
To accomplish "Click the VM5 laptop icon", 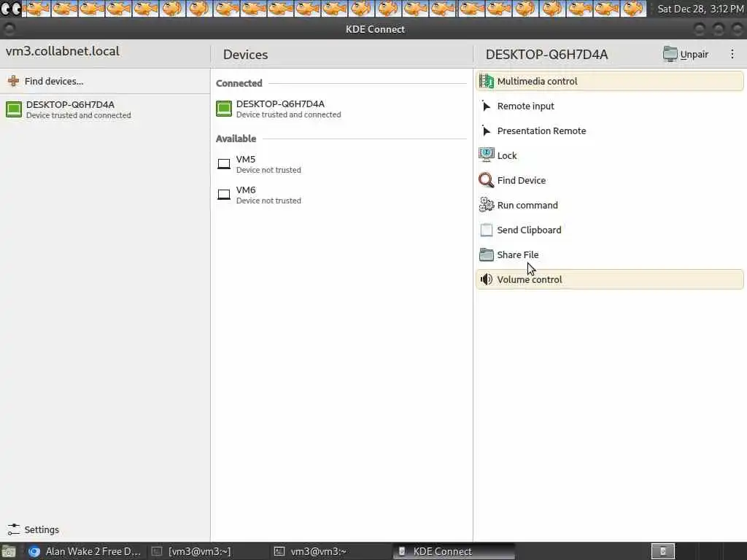I will pos(224,164).
